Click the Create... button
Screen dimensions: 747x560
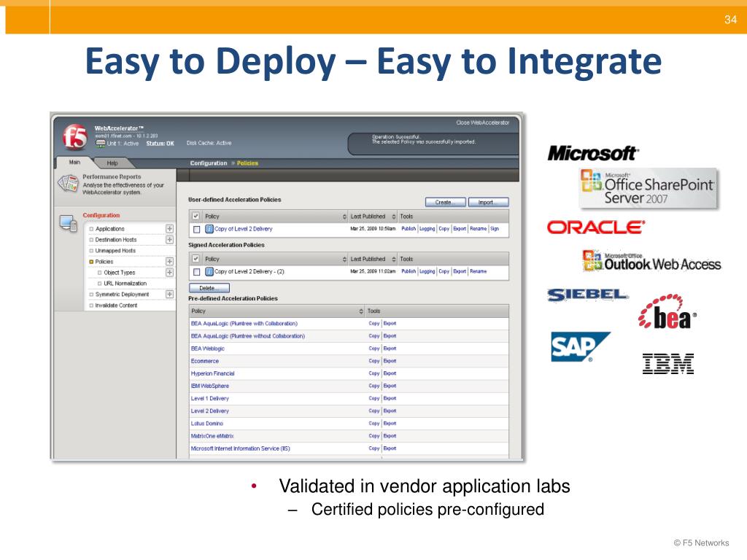point(446,203)
